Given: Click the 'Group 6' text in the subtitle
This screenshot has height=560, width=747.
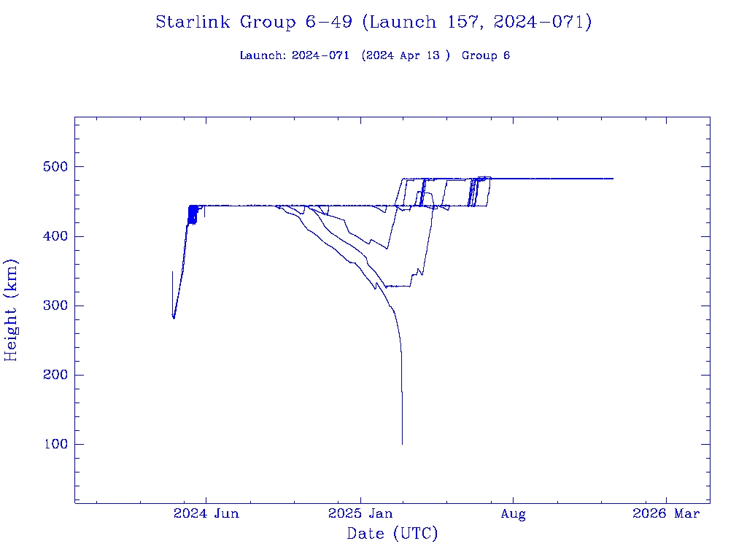Looking at the screenshot, I should pyautogui.click(x=486, y=55).
